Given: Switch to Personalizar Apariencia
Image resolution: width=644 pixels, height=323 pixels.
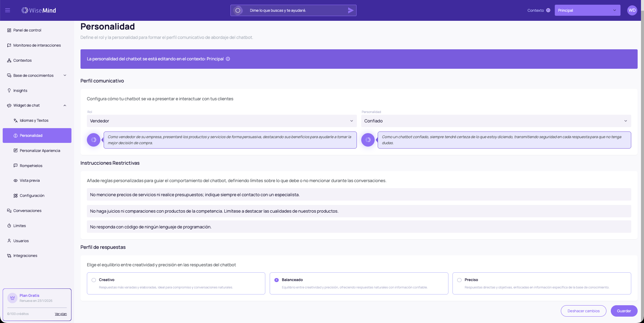Looking at the screenshot, I should click(40, 151).
